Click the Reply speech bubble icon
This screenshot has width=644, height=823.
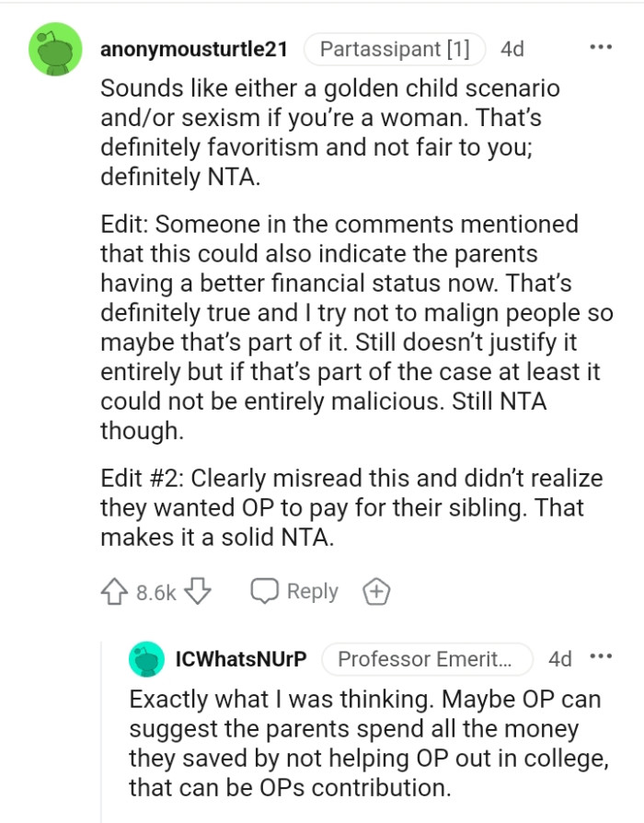[266, 591]
